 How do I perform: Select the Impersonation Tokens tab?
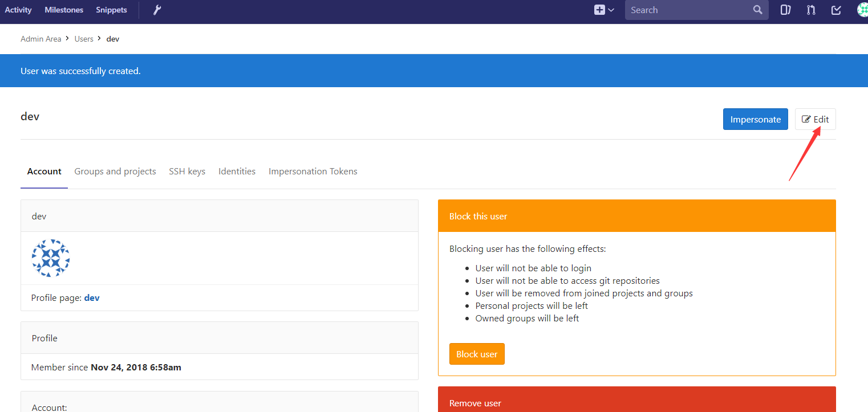(x=313, y=172)
